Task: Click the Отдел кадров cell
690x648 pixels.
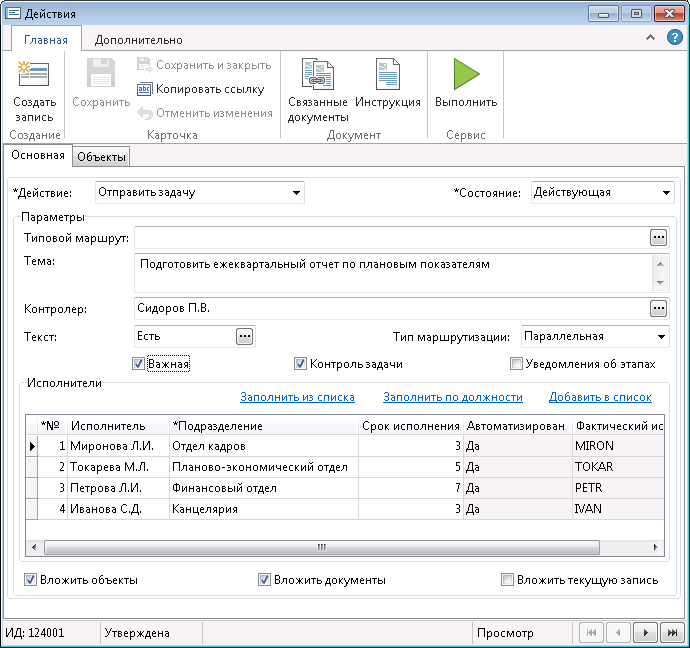Action: point(264,446)
